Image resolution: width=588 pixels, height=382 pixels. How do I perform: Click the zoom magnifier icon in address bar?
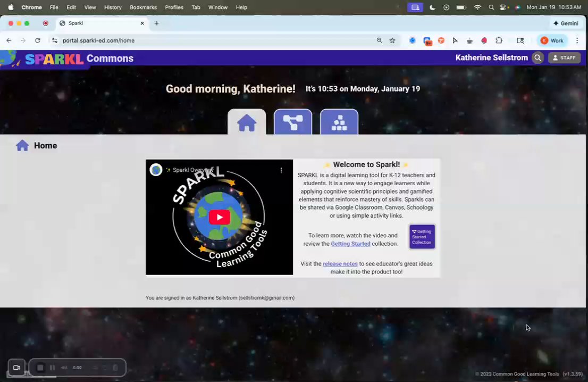(x=379, y=40)
